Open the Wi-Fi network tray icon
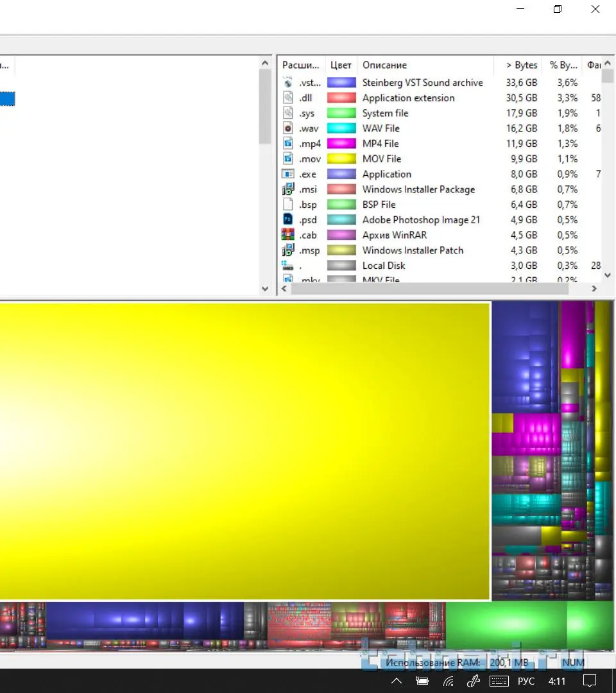Screen dimensions: 616x693 tap(448, 681)
